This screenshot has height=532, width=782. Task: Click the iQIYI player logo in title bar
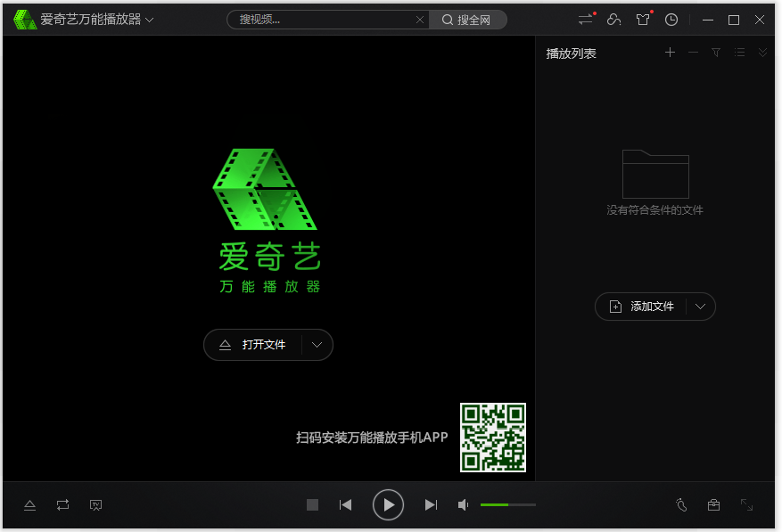click(24, 20)
